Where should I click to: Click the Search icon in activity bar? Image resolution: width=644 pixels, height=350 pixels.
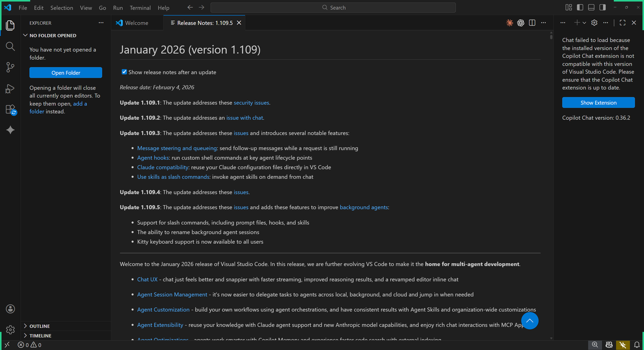[x=10, y=46]
